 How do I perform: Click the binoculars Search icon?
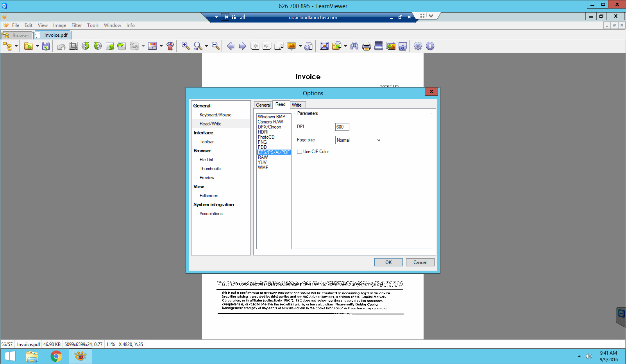click(x=354, y=46)
